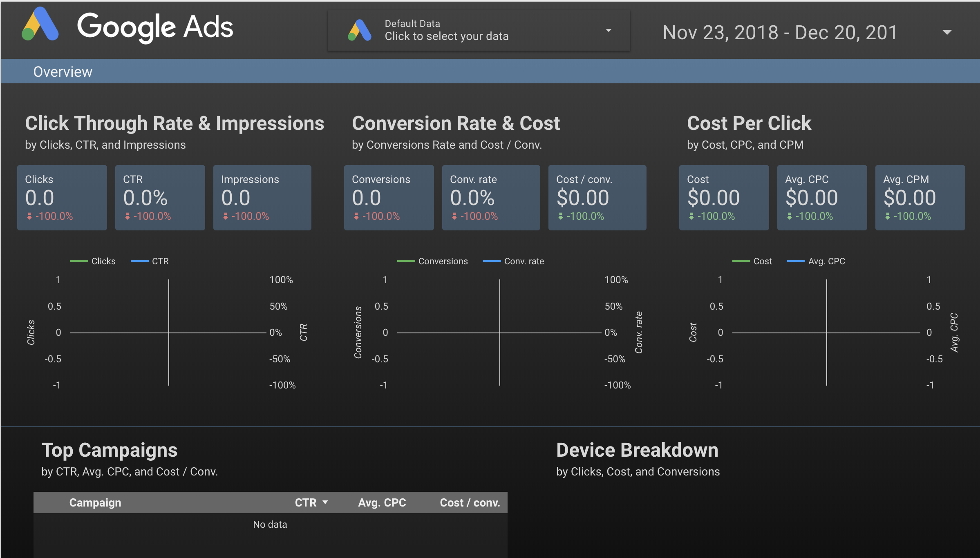Sort table by CTR column header
This screenshot has width=980, height=558.
[x=306, y=502]
